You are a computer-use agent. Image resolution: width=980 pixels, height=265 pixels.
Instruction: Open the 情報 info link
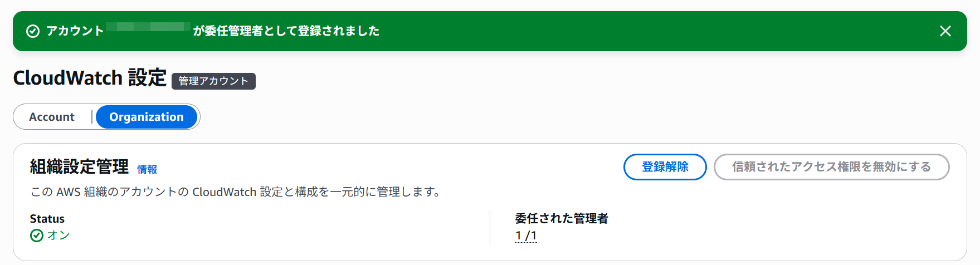[x=147, y=169]
